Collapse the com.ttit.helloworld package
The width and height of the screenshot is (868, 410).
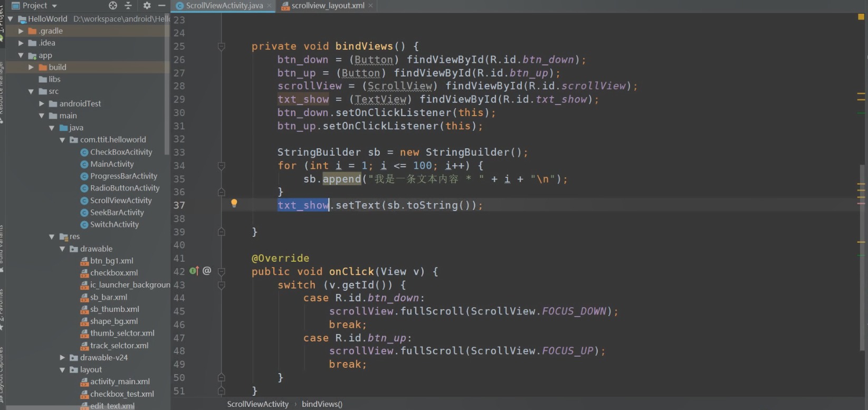coord(62,140)
